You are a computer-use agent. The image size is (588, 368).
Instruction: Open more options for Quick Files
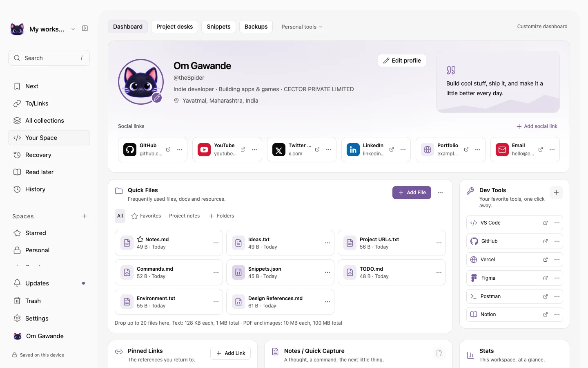click(440, 193)
